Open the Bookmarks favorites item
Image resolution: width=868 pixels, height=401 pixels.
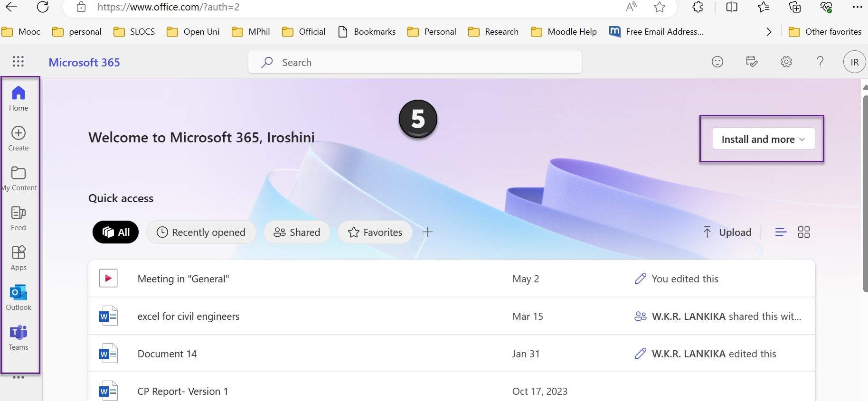(367, 32)
